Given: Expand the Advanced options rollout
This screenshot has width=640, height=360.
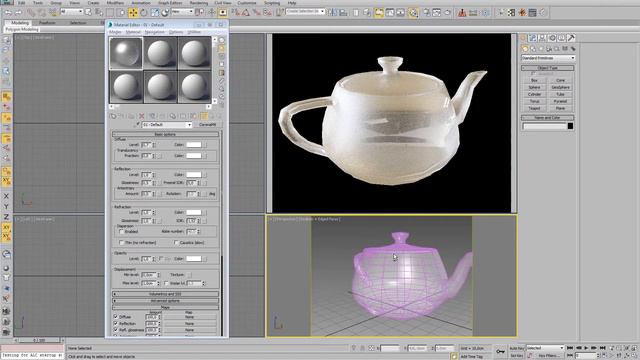Looking at the screenshot, I should pyautogui.click(x=165, y=301).
